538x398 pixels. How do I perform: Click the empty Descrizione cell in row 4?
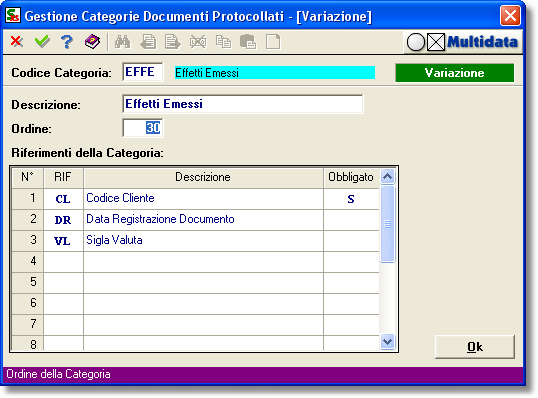click(203, 262)
